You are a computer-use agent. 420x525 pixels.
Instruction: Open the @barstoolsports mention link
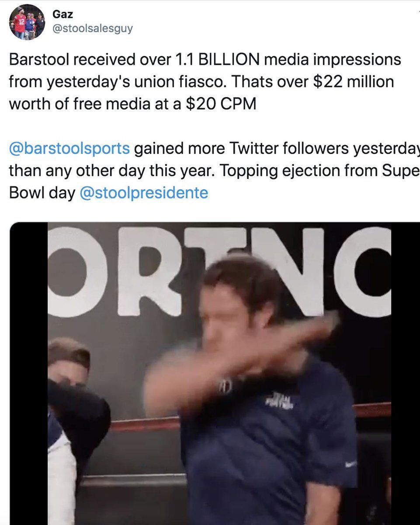click(x=69, y=149)
